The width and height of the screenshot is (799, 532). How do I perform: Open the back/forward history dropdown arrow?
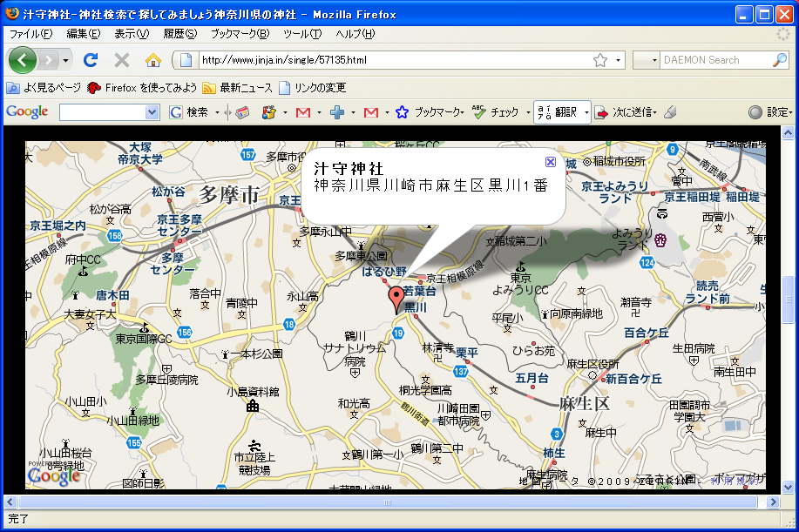[65, 61]
